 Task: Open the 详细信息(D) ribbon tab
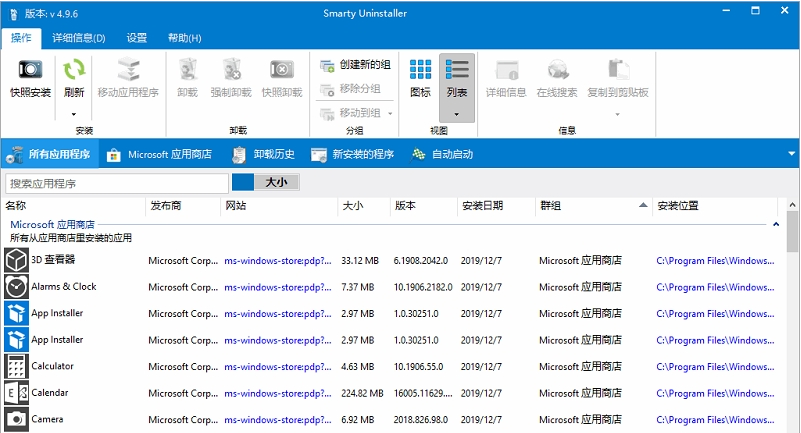(x=79, y=38)
